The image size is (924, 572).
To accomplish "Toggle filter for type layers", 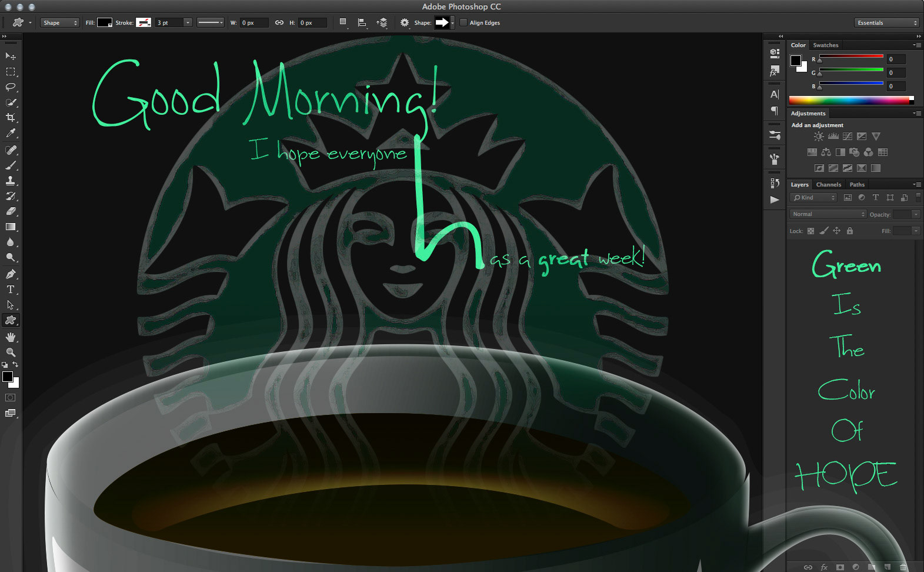I will 875,198.
